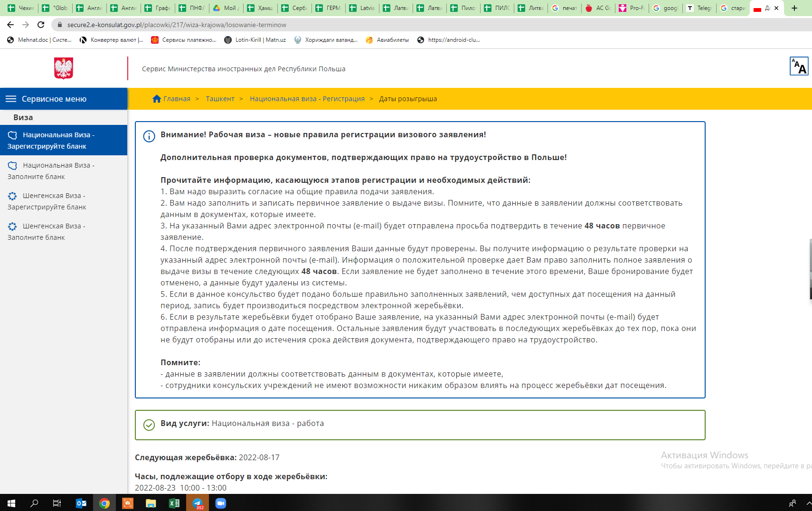This screenshot has width=812, height=511.
Task: Open the Авиабилеты bookmark
Action: coord(387,40)
